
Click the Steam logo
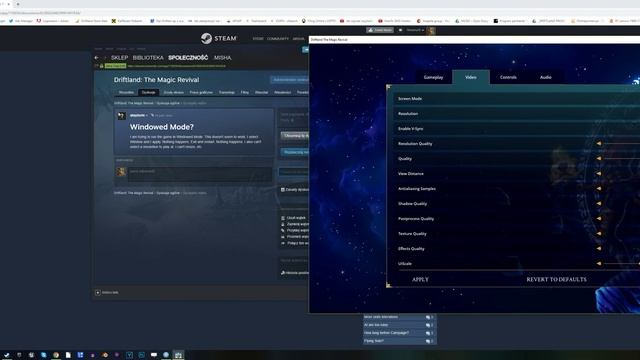tap(218, 38)
